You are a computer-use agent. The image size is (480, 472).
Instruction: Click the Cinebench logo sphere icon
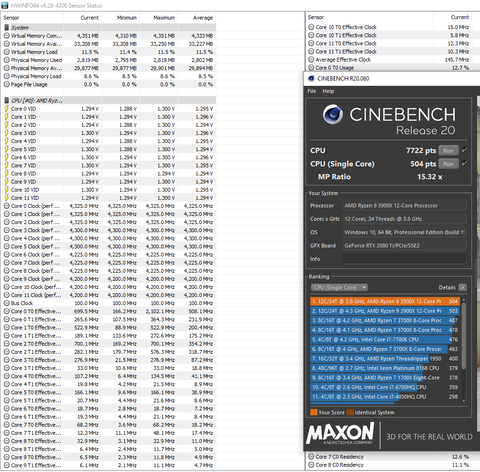click(x=333, y=114)
